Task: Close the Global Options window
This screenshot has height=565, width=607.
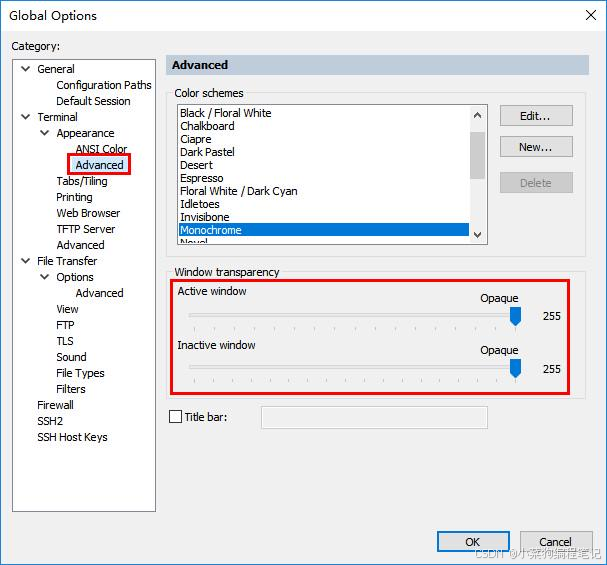Action: pyautogui.click(x=591, y=15)
